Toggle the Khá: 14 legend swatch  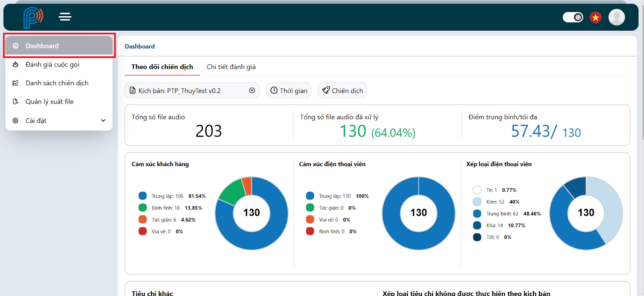477,225
